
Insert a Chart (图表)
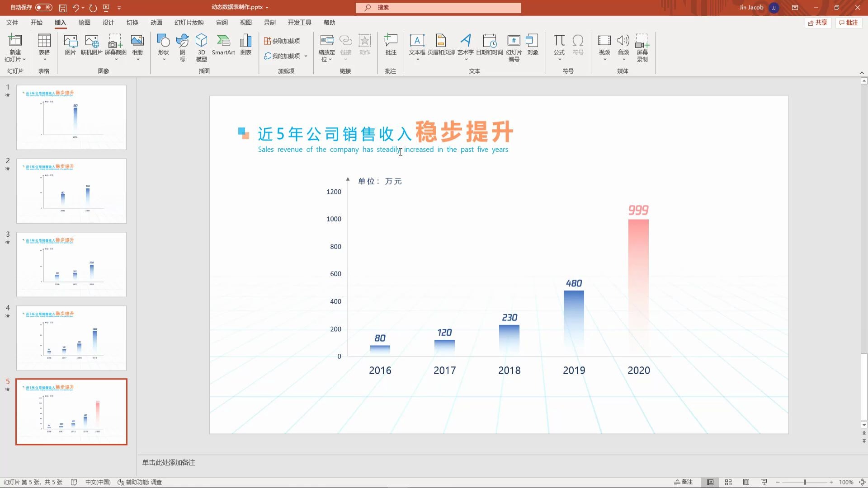click(x=246, y=45)
